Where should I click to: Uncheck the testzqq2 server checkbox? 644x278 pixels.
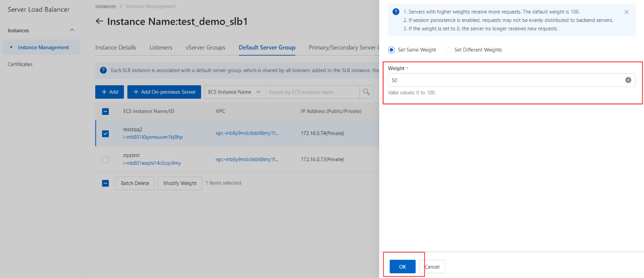[x=106, y=134]
